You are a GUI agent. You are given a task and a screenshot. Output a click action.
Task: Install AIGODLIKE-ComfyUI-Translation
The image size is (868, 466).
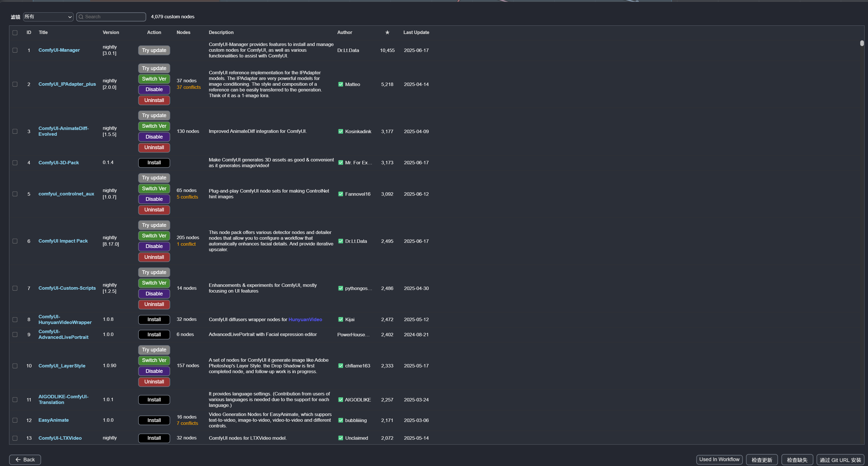[154, 400]
